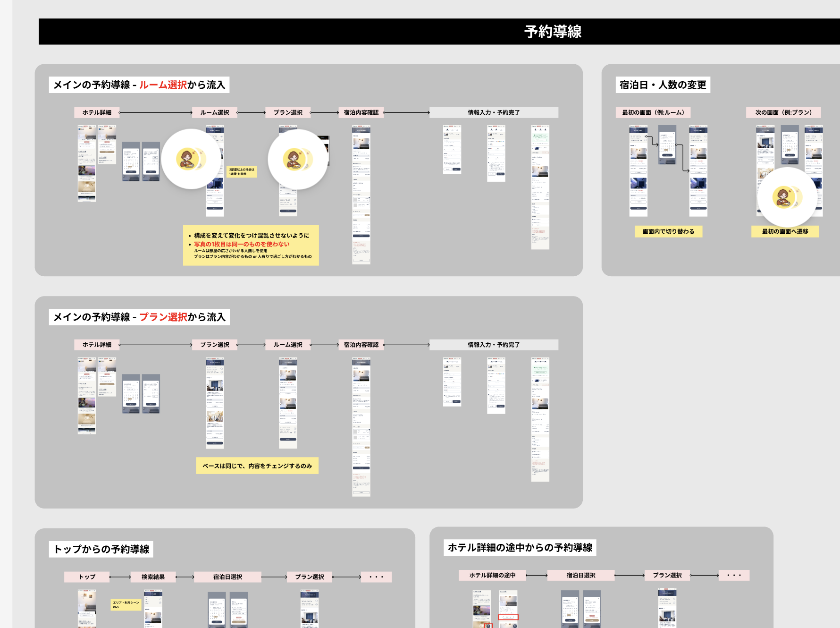The width and height of the screenshot is (840, 628).
Task: Select the ・・・ label in トップからの予約導線
Action: [376, 577]
